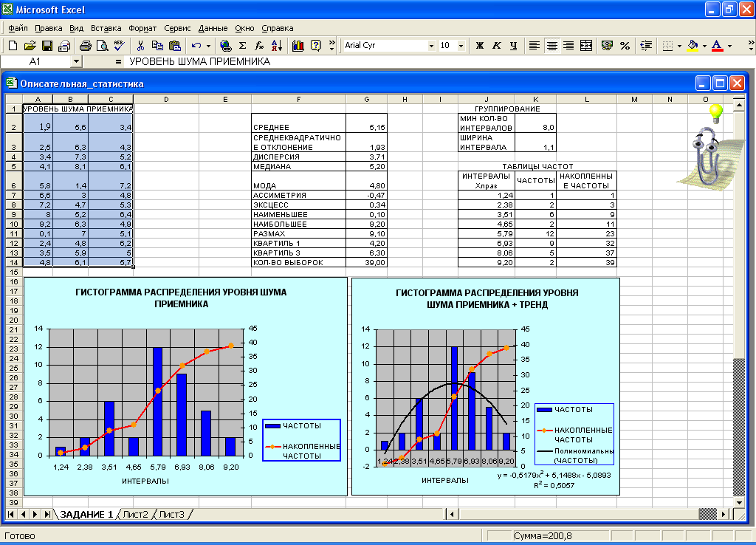
Task: Click the horizontal scrollbar right arrow
Action: [724, 514]
